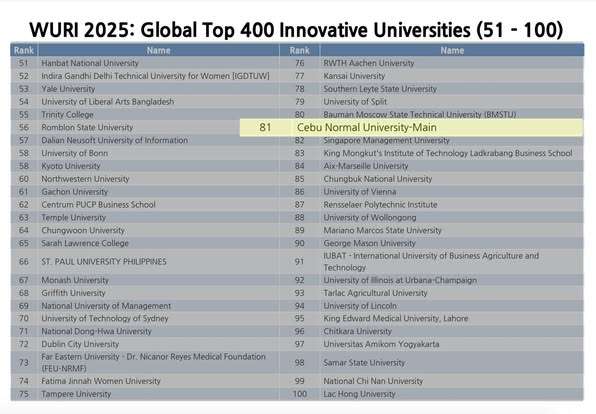Click the left 'Rank' column header
596x414 pixels.
point(24,51)
